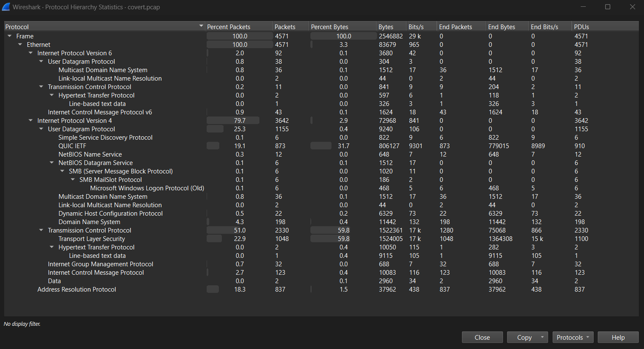Collapse Internet Protocol Version 6 node
Viewport: 644px width, 349px height.
pos(30,53)
